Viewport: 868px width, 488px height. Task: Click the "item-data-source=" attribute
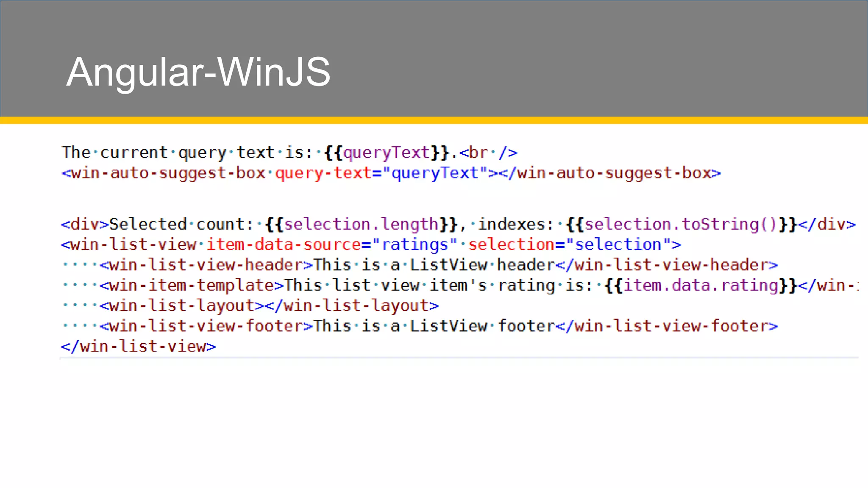289,244
